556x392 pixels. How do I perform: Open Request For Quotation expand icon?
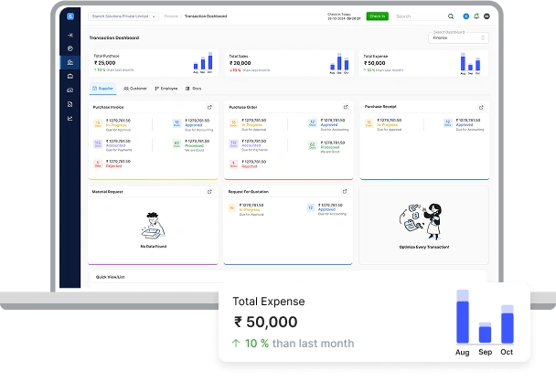coord(345,192)
